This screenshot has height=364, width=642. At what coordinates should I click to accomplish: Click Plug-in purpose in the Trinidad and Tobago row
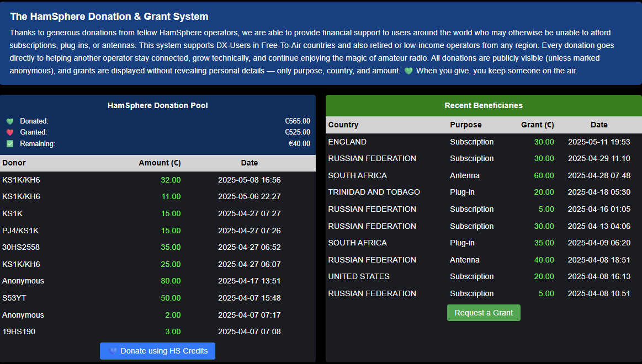pyautogui.click(x=462, y=192)
